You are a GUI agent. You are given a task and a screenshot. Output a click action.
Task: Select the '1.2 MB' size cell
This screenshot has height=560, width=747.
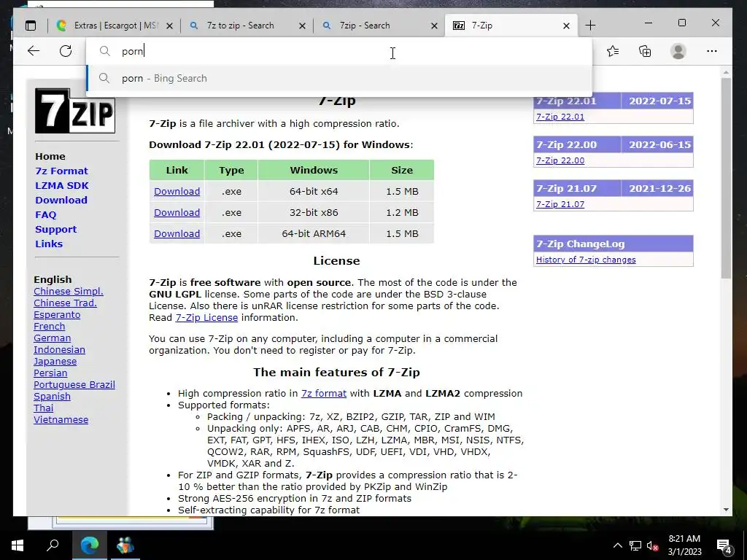tap(402, 212)
